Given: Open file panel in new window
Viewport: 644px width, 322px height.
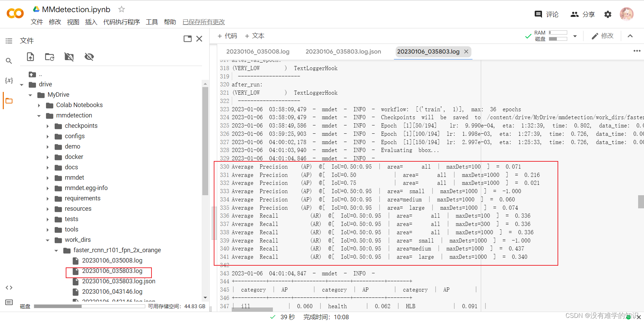Looking at the screenshot, I should (187, 39).
